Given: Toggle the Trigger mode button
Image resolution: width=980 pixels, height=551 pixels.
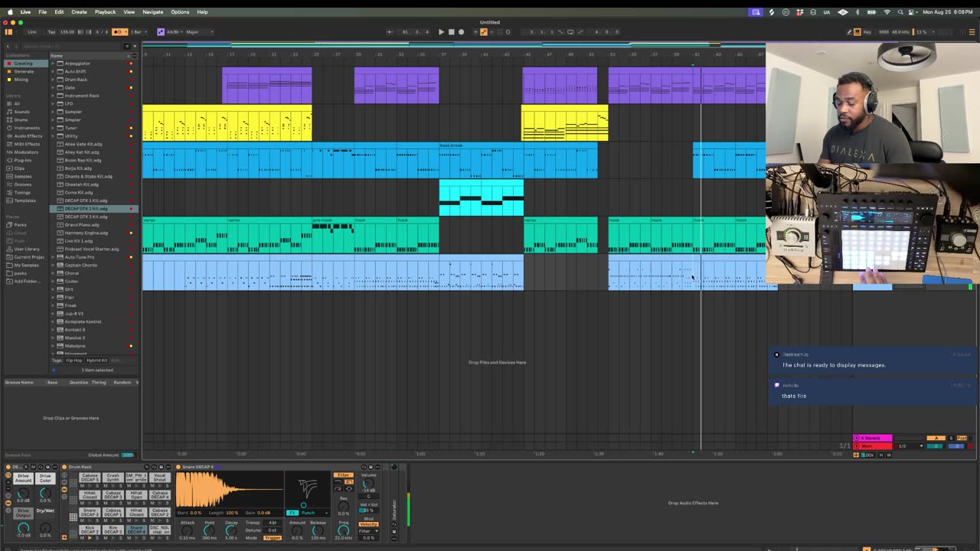Looking at the screenshot, I should [273, 538].
